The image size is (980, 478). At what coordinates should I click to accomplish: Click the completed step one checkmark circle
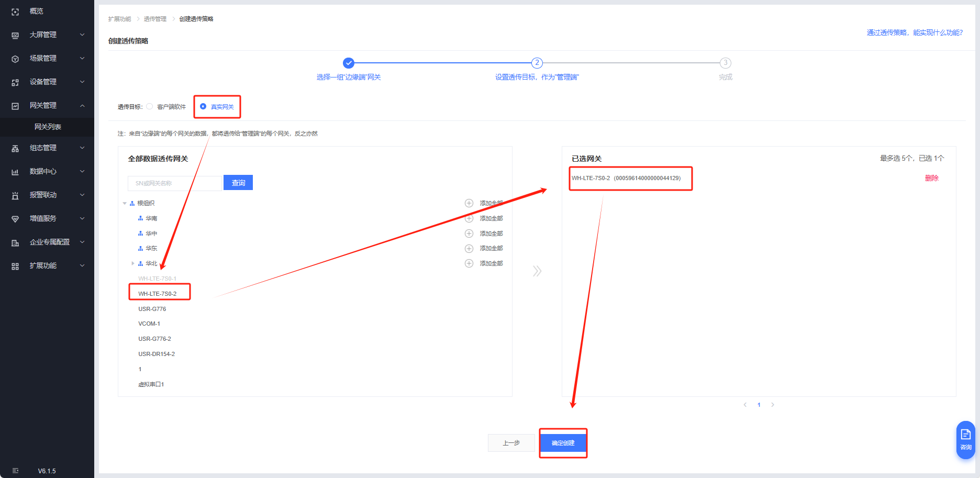pyautogui.click(x=349, y=63)
